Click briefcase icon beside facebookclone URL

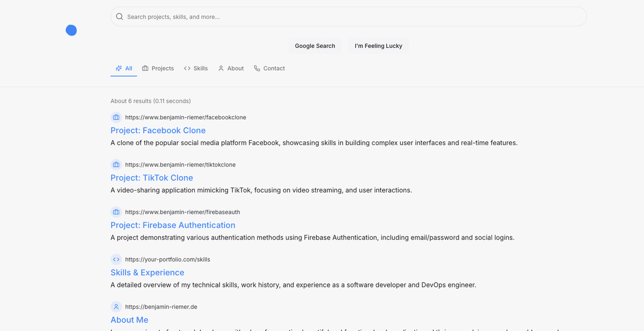116,117
